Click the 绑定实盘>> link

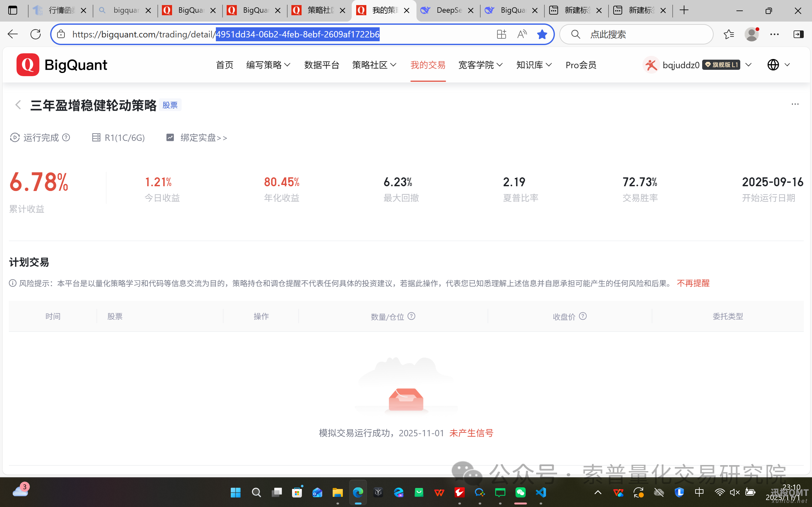(x=203, y=137)
